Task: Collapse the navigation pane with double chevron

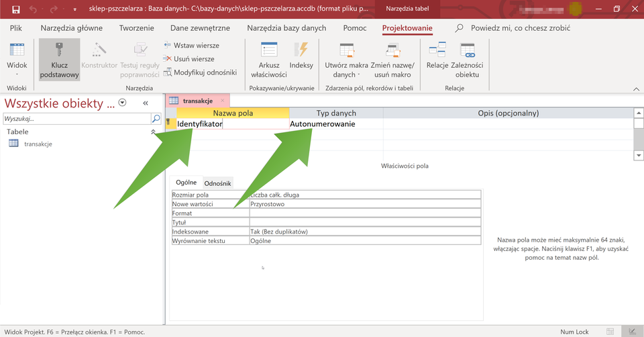Action: pyautogui.click(x=145, y=103)
